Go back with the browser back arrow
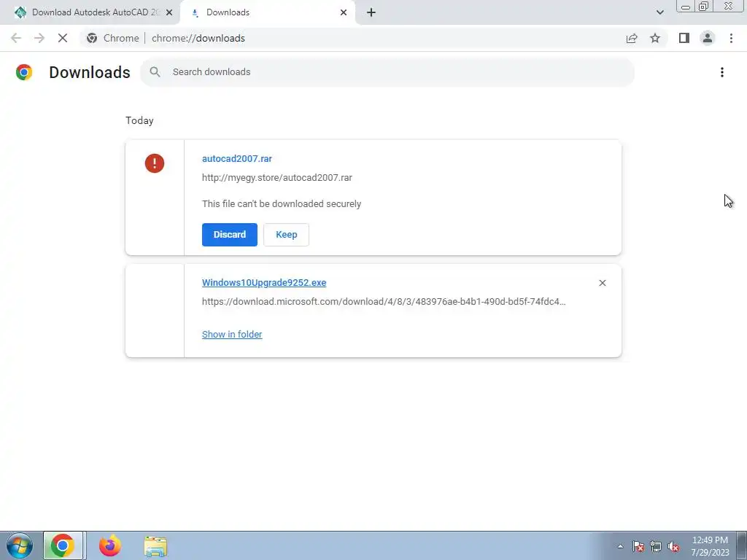The image size is (747, 560). 16,38
